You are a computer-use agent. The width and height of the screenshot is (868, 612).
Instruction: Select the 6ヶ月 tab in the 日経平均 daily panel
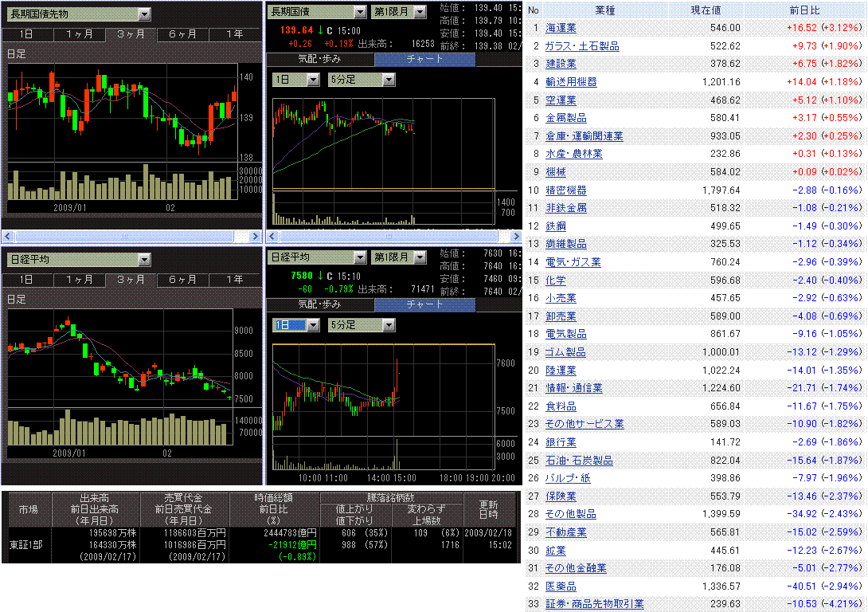[x=182, y=280]
